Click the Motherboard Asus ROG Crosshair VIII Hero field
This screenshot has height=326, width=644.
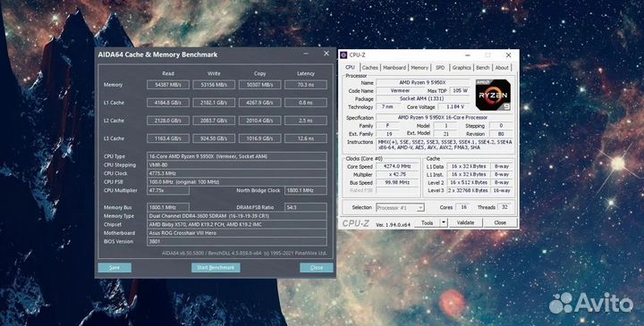pos(237,233)
